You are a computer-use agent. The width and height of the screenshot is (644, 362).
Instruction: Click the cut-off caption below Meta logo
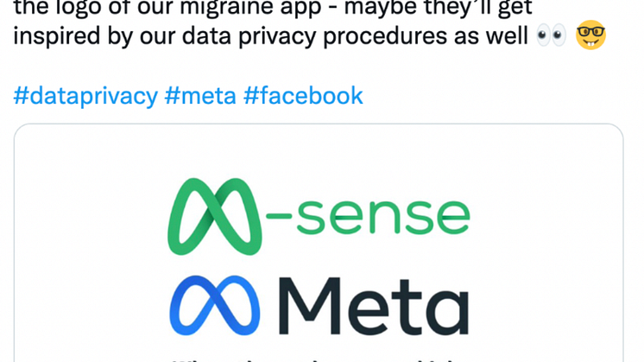pyautogui.click(x=318, y=358)
